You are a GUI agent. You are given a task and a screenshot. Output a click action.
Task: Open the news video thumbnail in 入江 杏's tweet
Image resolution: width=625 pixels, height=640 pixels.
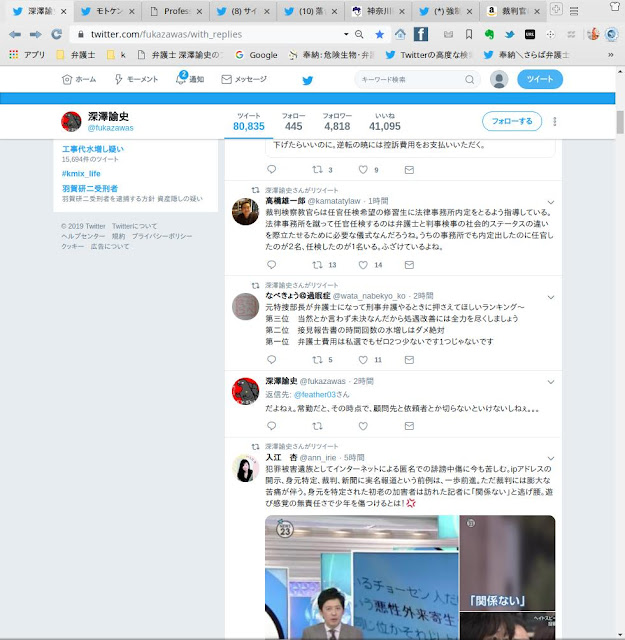tap(362, 577)
